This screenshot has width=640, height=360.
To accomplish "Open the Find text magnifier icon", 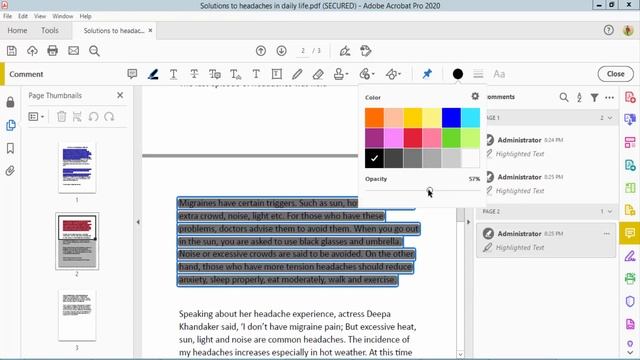I will [94, 51].
